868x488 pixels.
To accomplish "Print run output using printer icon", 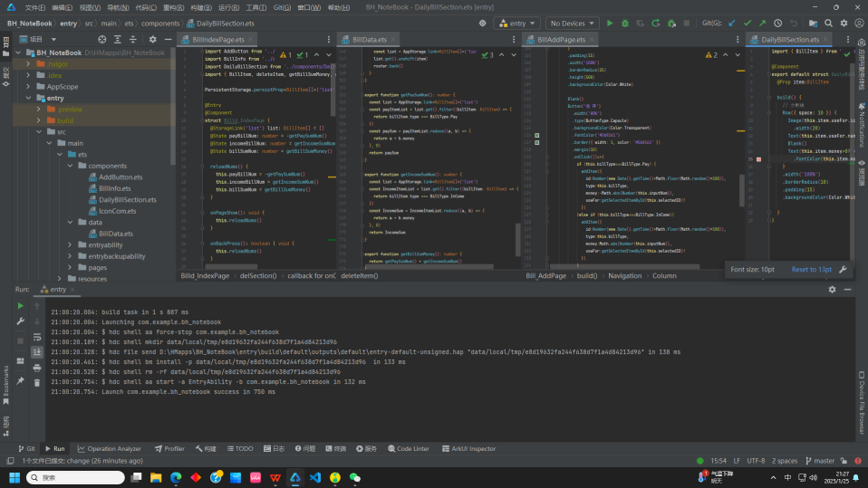I will [37, 367].
